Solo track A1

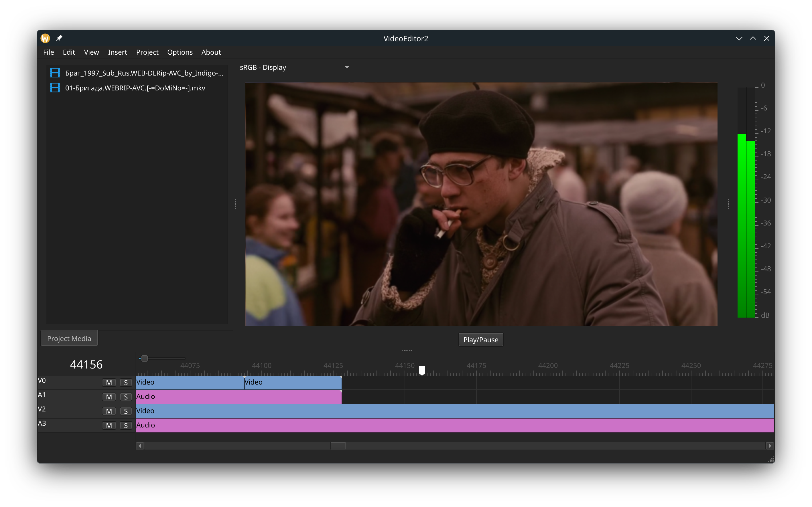coord(126,397)
